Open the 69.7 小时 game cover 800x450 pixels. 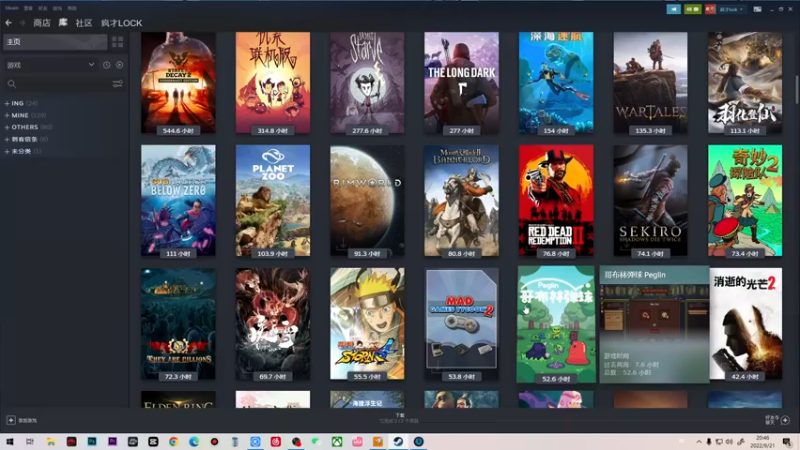click(x=272, y=324)
